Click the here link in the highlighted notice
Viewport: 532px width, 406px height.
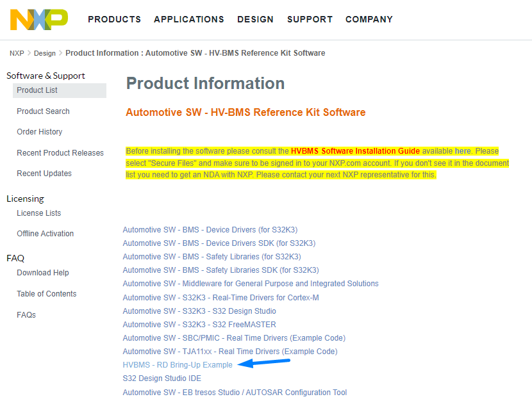pos(463,151)
